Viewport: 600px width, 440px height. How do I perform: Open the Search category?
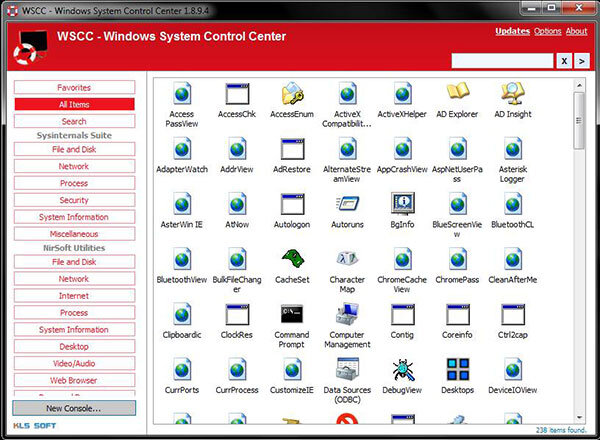(74, 121)
